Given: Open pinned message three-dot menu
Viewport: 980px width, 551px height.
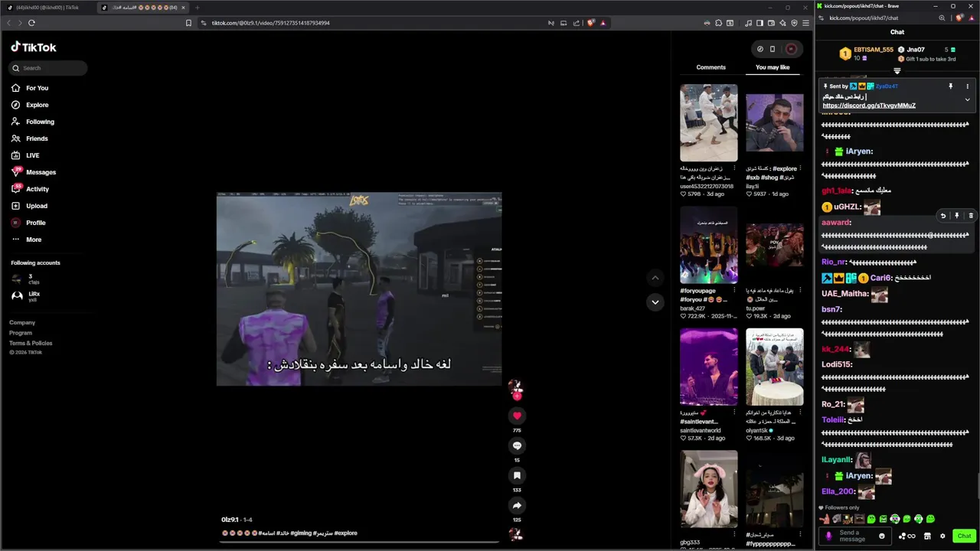Looking at the screenshot, I should (967, 86).
